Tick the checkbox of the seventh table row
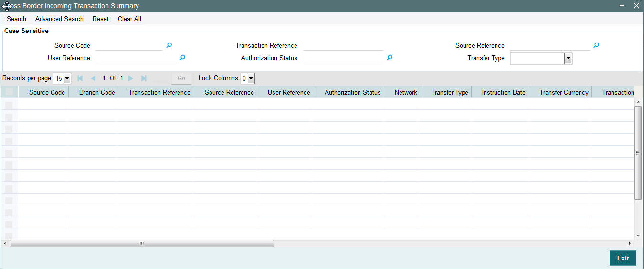644x269 pixels. click(x=9, y=177)
